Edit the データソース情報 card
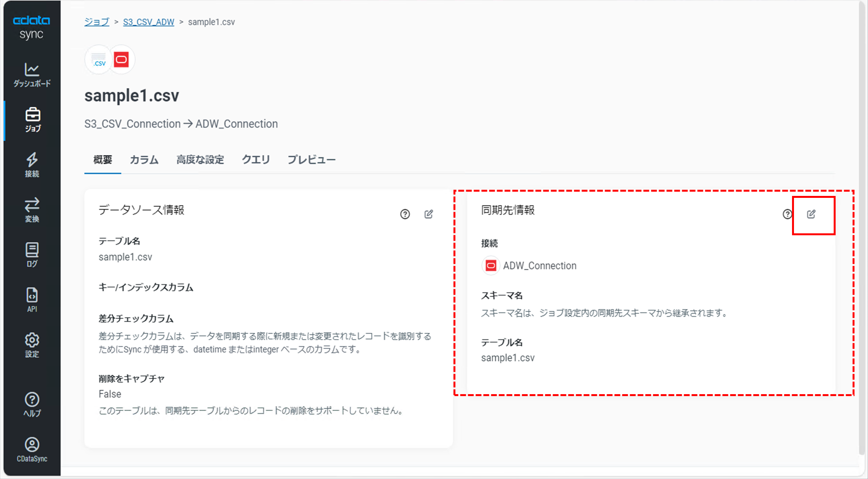Image resolution: width=868 pixels, height=479 pixels. tap(429, 214)
